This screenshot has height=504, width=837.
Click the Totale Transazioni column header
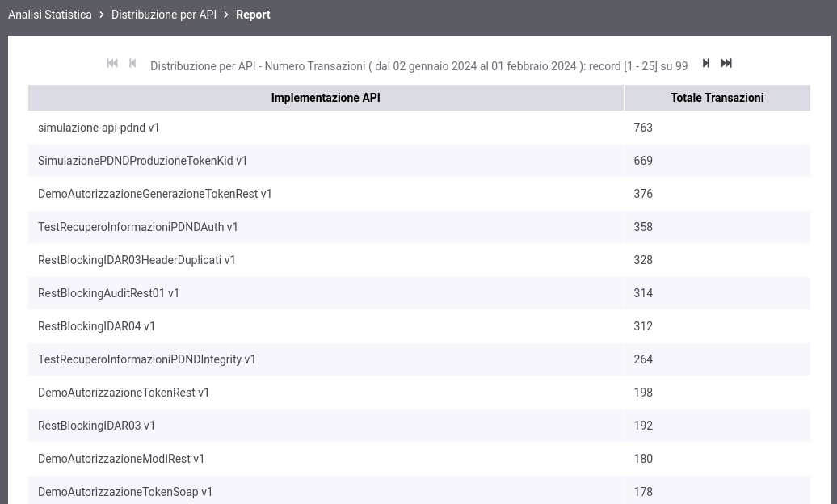click(717, 98)
